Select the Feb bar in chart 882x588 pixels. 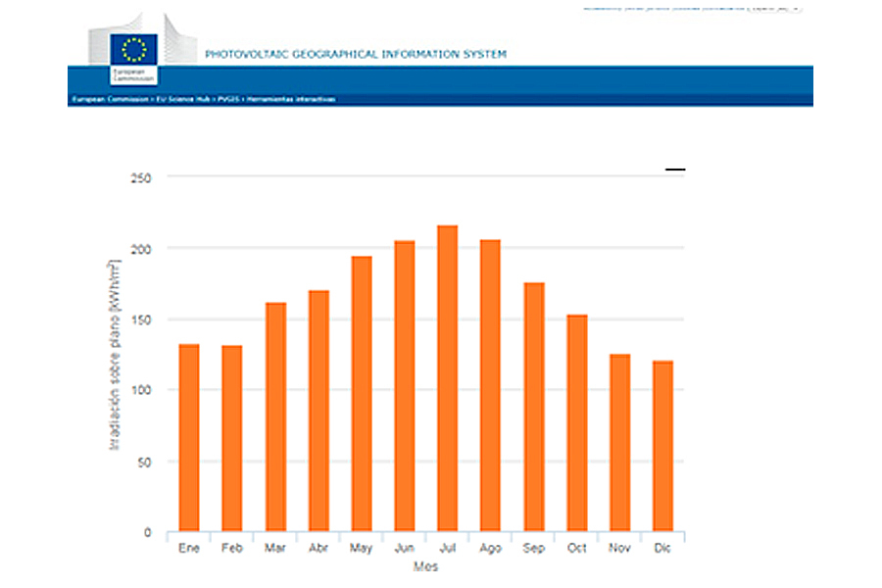tap(231, 438)
